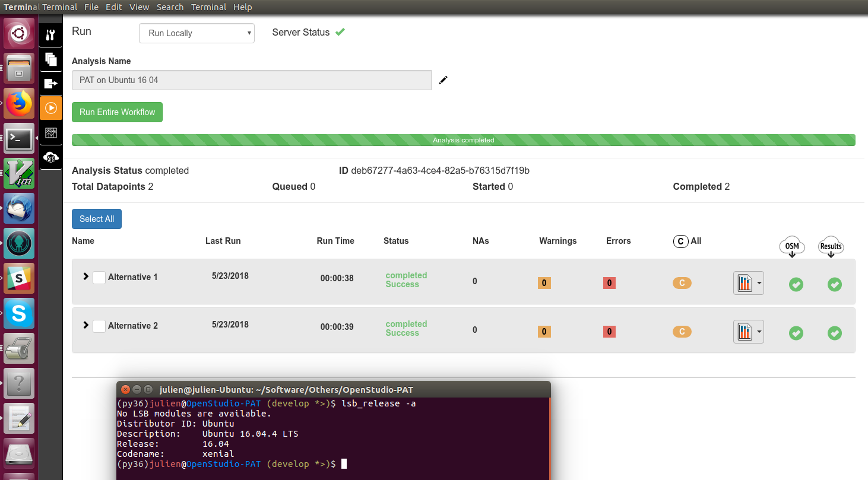This screenshot has height=480, width=868.
Task: Check the Alternative 2 checkbox
Action: [x=99, y=326]
